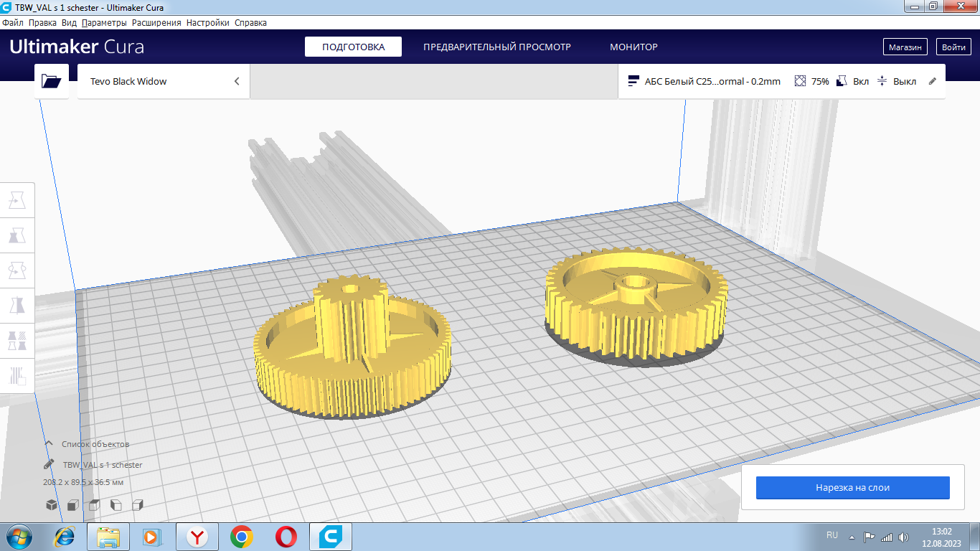Click pencil icon beside TBW_VAL job name
The width and height of the screenshot is (980, 551).
click(50, 464)
